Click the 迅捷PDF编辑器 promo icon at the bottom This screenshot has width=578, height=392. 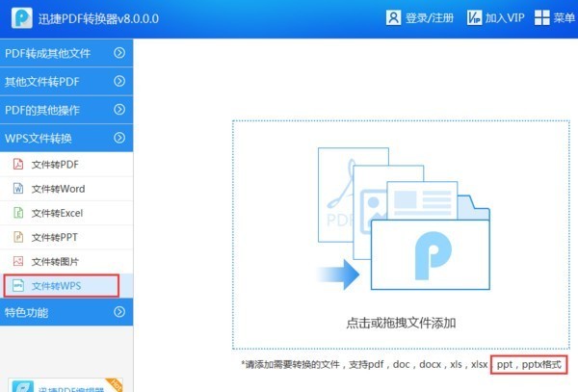pos(22,387)
